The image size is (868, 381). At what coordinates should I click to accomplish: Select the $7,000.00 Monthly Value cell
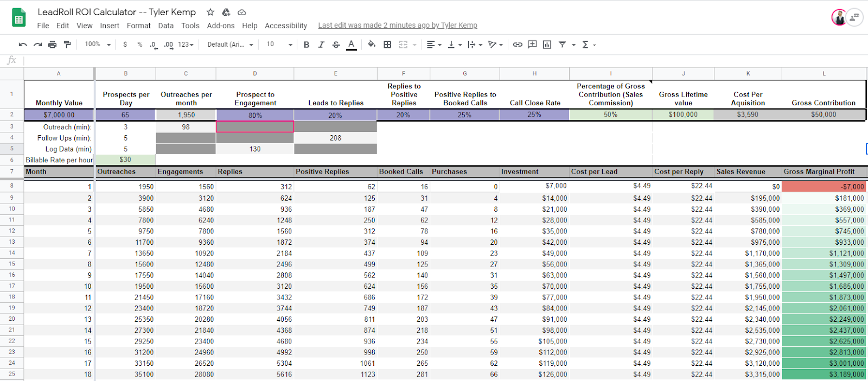59,115
